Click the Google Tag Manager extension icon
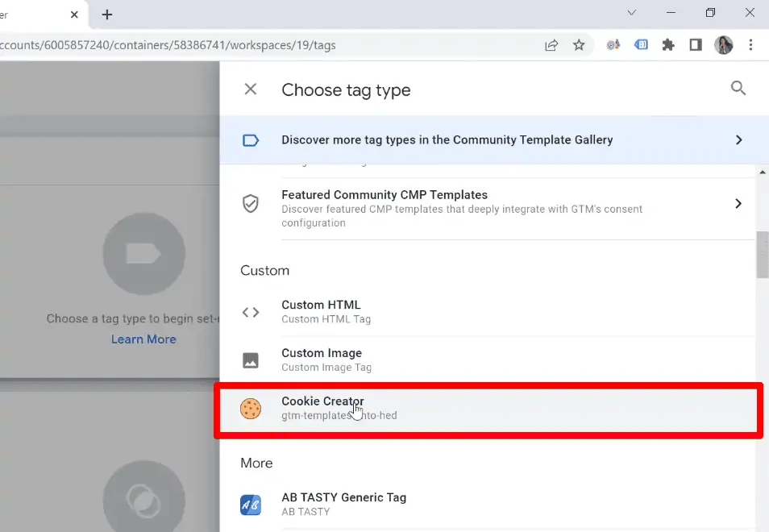 click(640, 45)
